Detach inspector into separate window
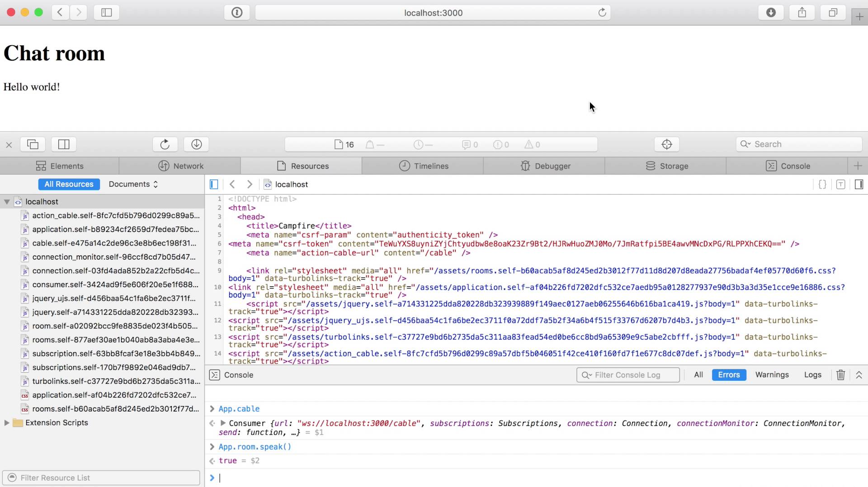The width and height of the screenshot is (868, 487). click(x=33, y=144)
